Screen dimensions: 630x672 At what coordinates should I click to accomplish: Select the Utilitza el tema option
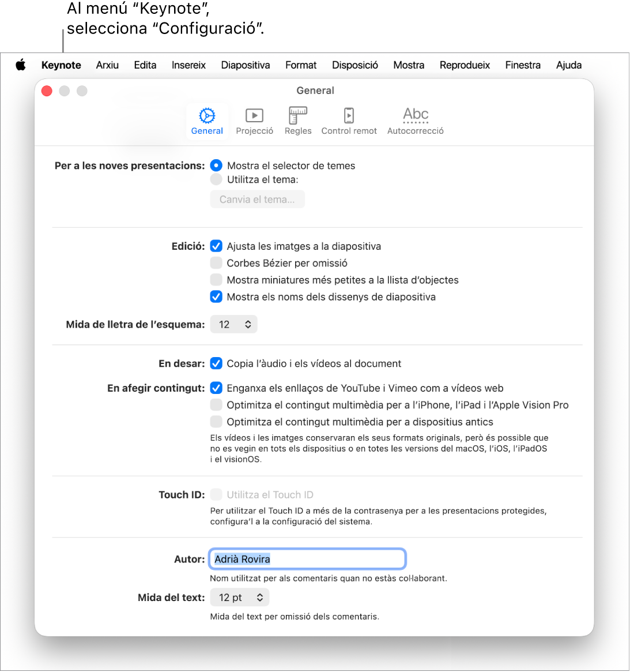[x=216, y=179]
